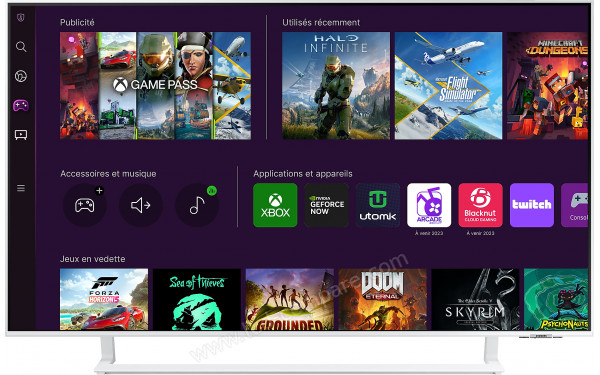Open the privacy shield icon in the sidebar
Viewport: 600px width, 375px height.
[21, 17]
